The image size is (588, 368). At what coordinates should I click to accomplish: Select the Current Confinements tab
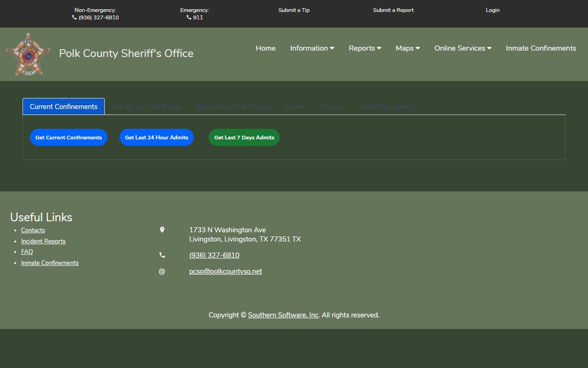(x=64, y=107)
